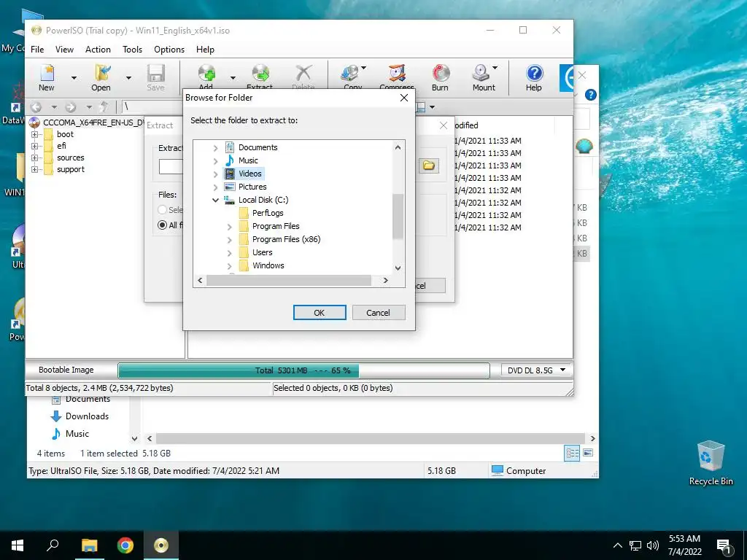The width and height of the screenshot is (747, 560).
Task: Select Downloads in the Explorer window sidebar
Action: pos(88,416)
